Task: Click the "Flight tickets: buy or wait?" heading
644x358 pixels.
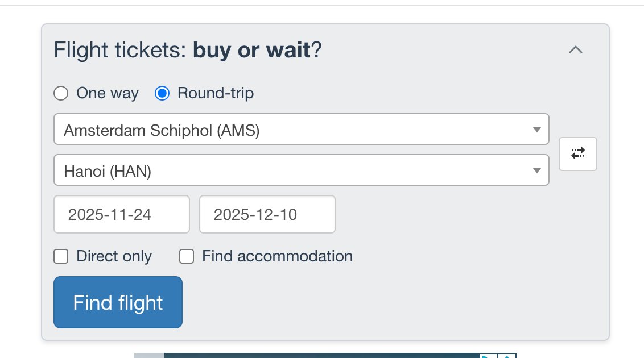Action: pos(188,50)
